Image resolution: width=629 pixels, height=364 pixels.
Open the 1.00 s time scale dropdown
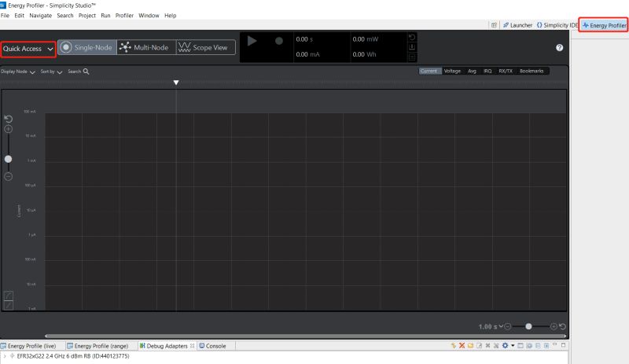[x=491, y=327]
